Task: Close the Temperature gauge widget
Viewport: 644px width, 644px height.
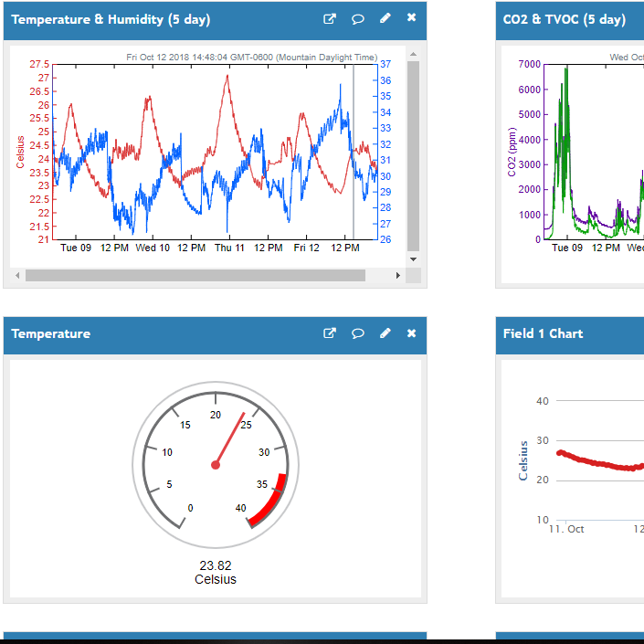Action: coord(411,333)
